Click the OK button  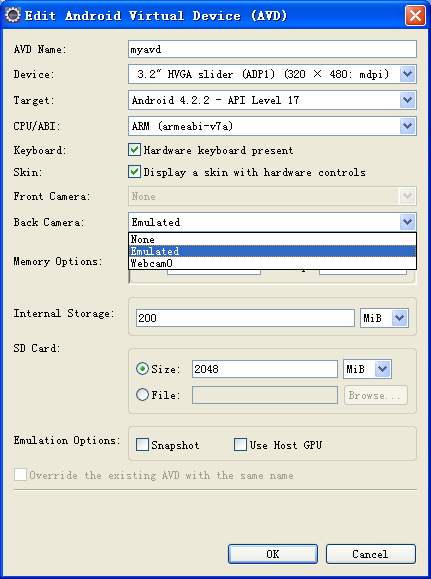(x=273, y=554)
